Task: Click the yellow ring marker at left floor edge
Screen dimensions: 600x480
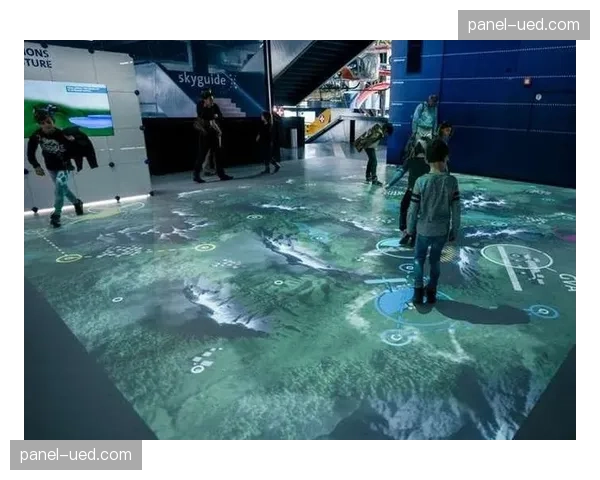Action: tap(69, 258)
